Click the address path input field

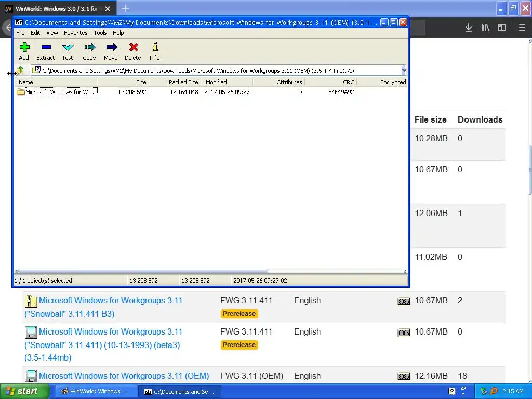click(216, 71)
